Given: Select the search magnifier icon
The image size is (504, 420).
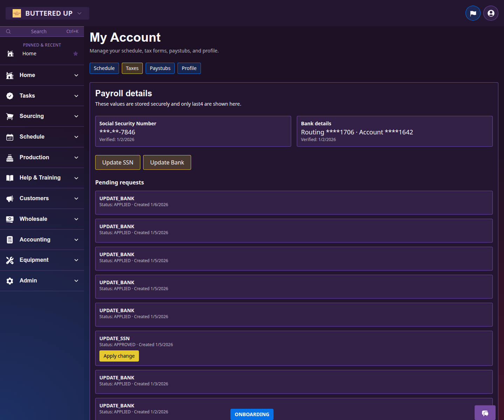Looking at the screenshot, I should [8, 31].
